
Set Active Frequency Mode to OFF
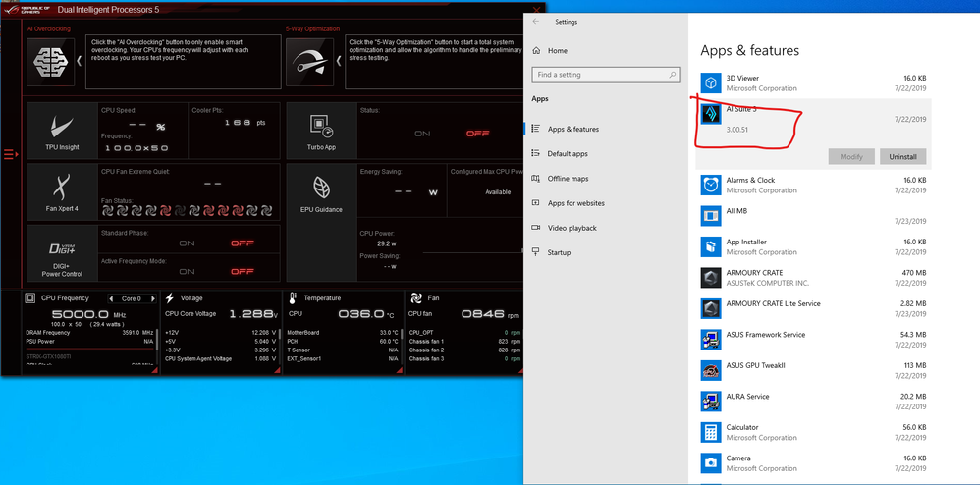pyautogui.click(x=243, y=271)
